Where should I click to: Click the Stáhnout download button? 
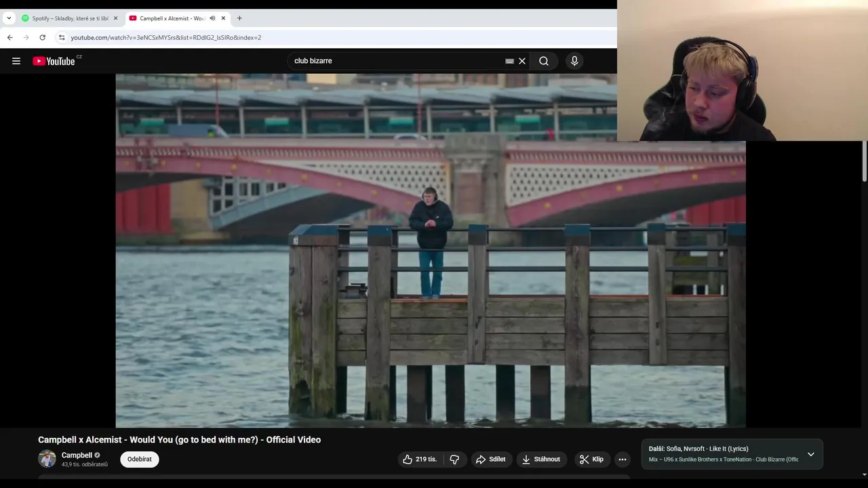[541, 460]
